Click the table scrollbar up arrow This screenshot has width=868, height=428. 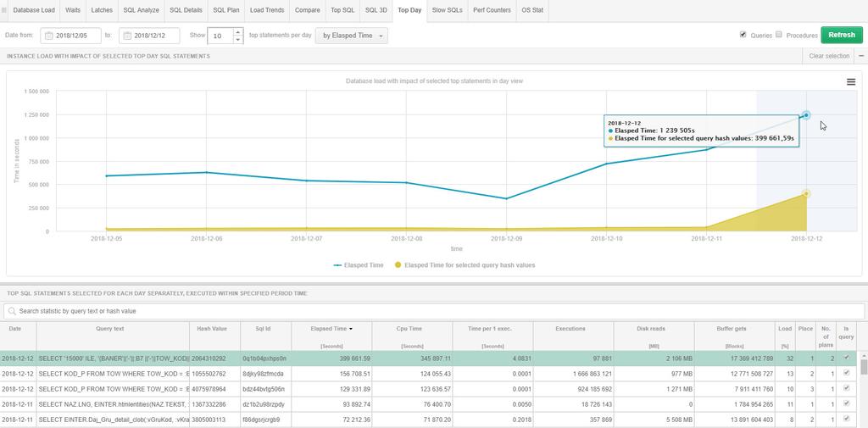tap(863, 355)
